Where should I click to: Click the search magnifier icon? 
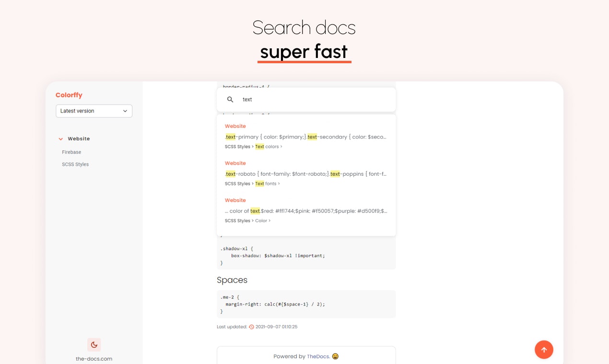pos(230,99)
